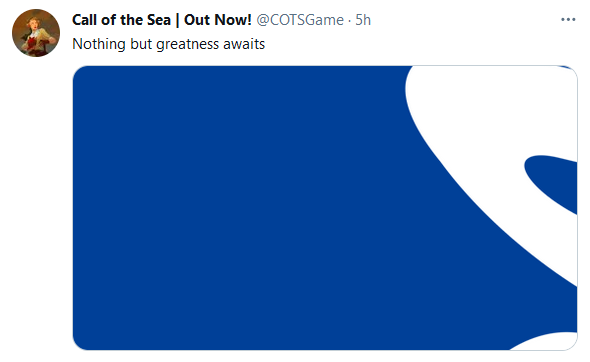Click the "Game" part of the @COTSGame handle
The height and width of the screenshot is (362, 590).
pos(325,20)
